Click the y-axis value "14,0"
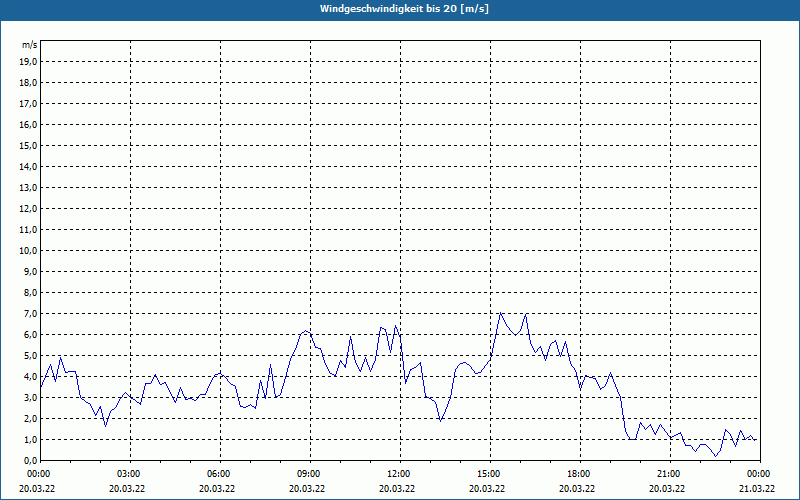This screenshot has height=500, width=800. pyautogui.click(x=29, y=166)
